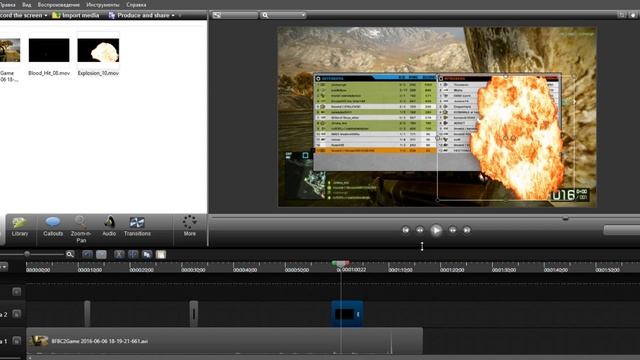Click the preview playback scrubber handle
This screenshot has width=640, height=360.
(x=565, y=218)
